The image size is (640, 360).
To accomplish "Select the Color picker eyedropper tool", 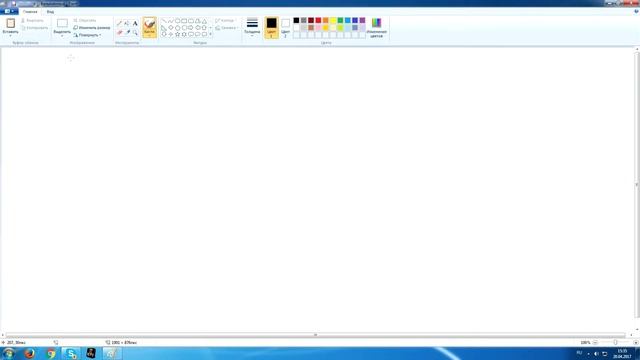I will [x=127, y=32].
